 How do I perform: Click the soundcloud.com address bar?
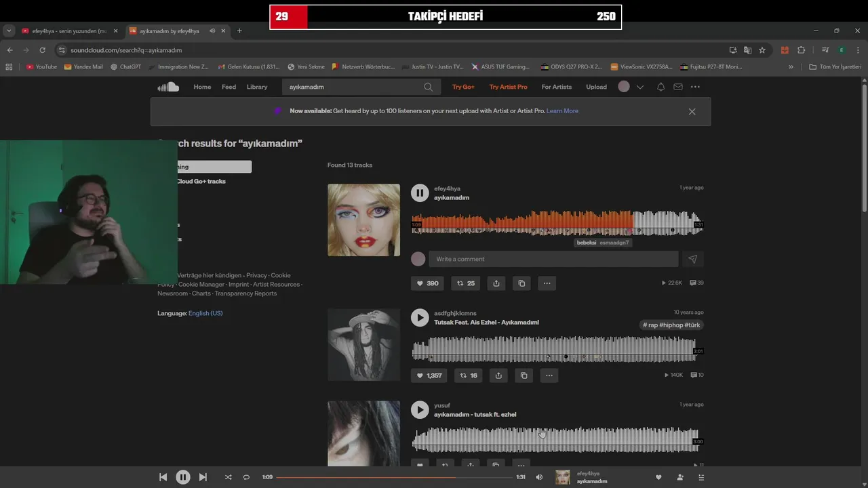click(387, 50)
